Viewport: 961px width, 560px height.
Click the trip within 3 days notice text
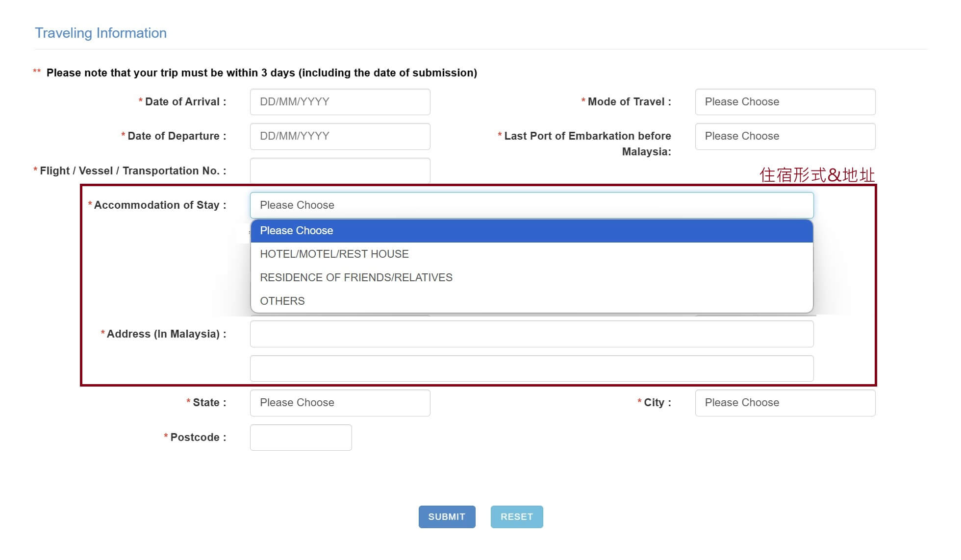261,73
